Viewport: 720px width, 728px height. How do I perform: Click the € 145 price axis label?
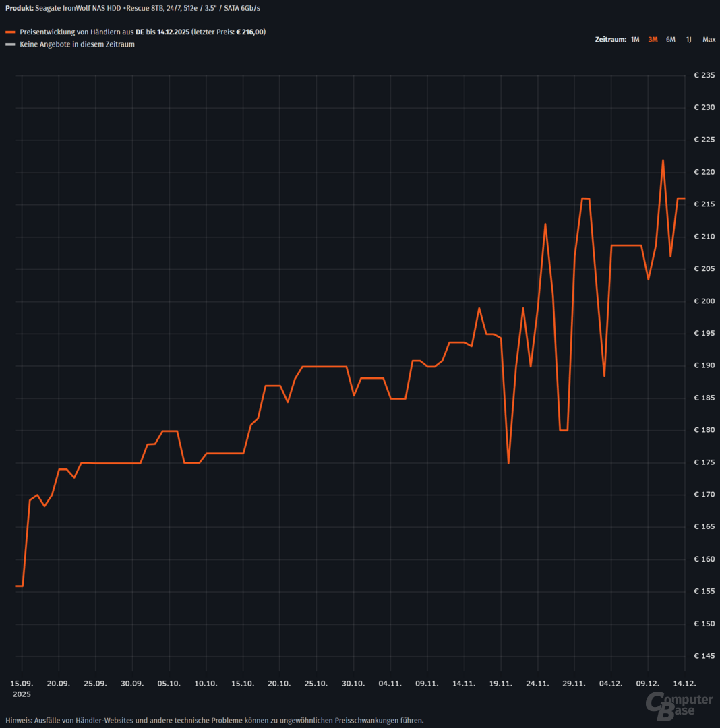coord(704,656)
